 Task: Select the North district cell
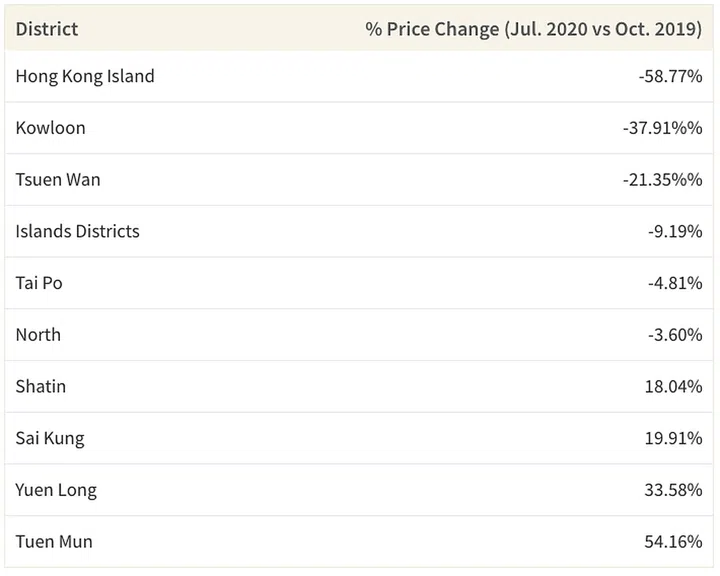tap(38, 335)
